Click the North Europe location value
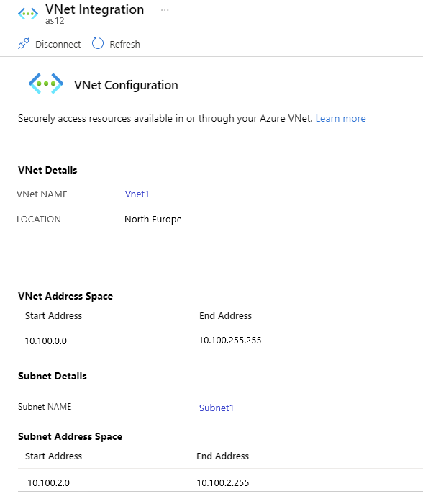The image size is (423, 504). tap(153, 219)
